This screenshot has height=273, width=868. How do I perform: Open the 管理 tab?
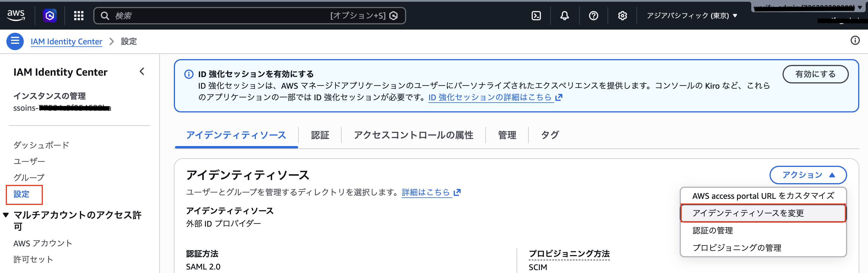pos(507,135)
